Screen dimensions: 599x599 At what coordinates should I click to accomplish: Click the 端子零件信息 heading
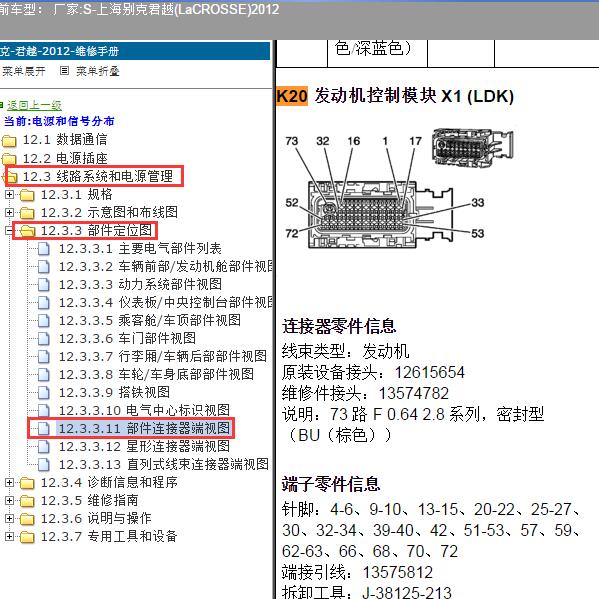[331, 484]
